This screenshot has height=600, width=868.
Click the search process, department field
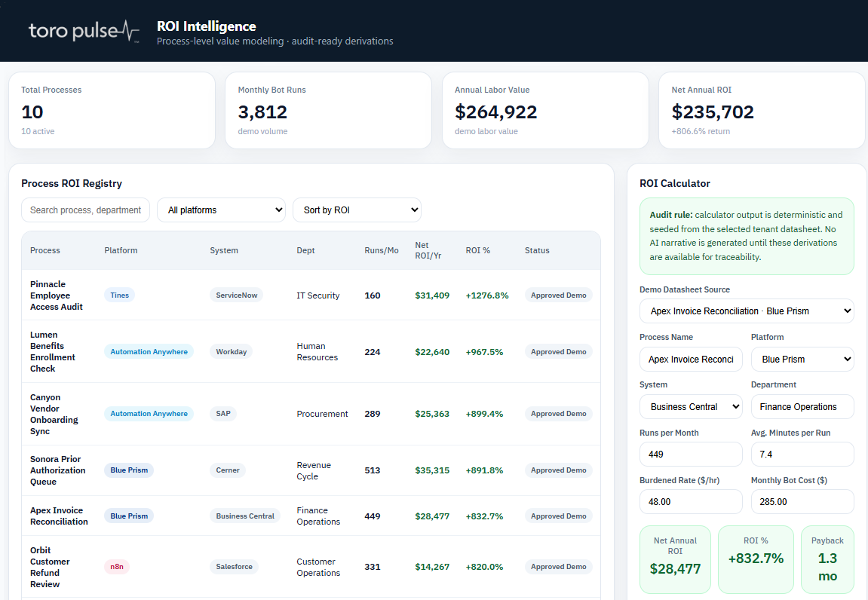tap(86, 210)
